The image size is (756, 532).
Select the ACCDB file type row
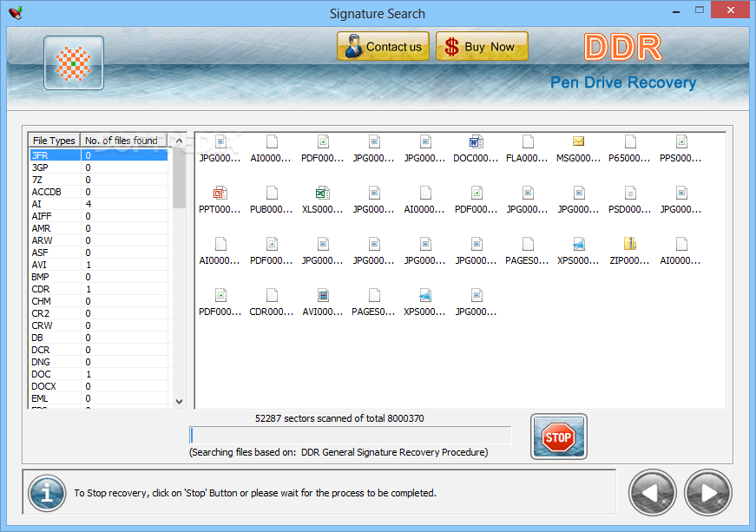point(99,192)
